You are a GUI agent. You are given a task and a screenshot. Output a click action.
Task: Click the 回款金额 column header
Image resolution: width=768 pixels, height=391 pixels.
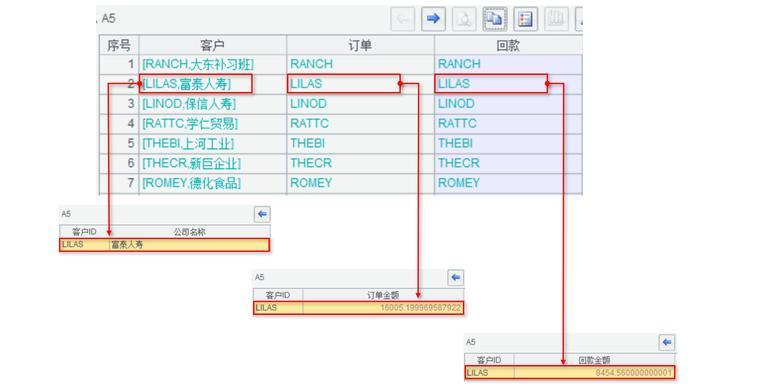(594, 360)
